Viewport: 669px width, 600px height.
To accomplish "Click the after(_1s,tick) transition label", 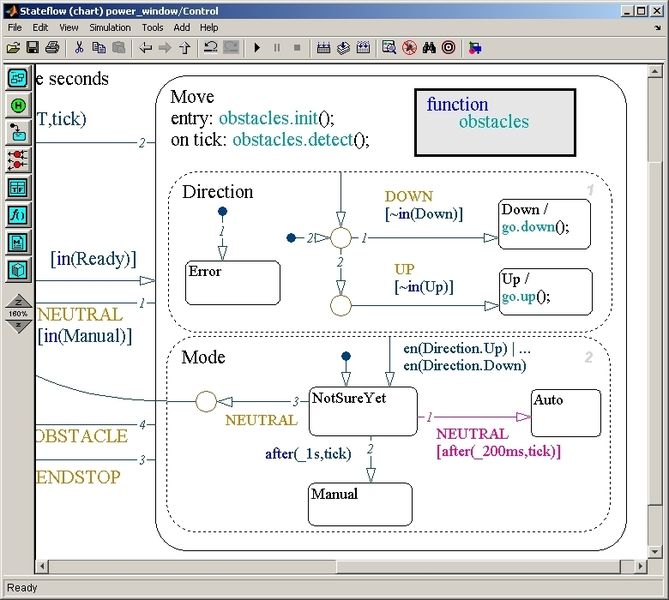I will pyautogui.click(x=308, y=454).
